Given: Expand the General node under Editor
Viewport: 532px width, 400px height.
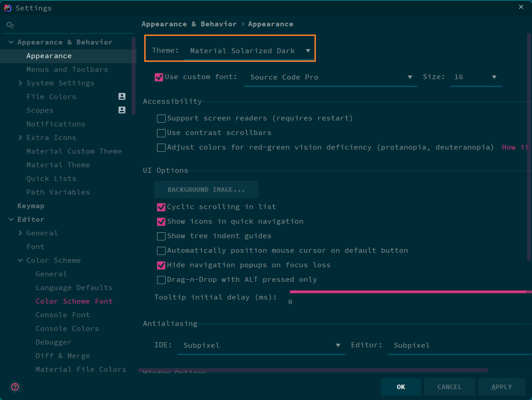Looking at the screenshot, I should point(20,233).
